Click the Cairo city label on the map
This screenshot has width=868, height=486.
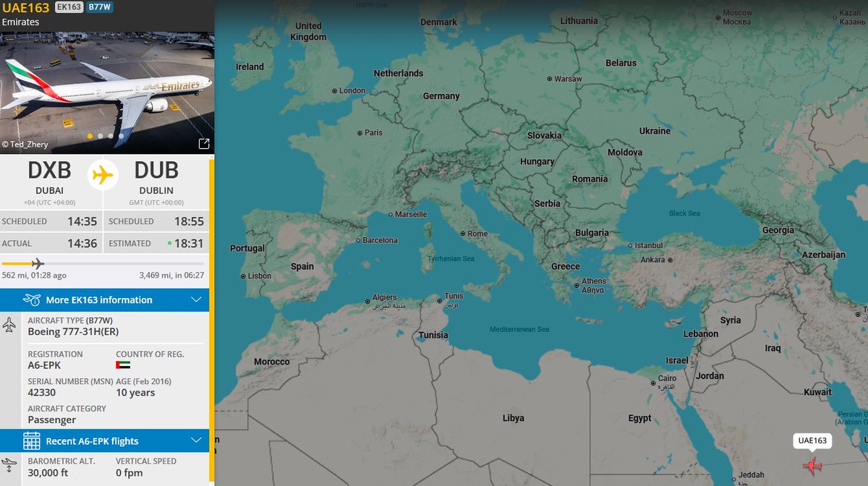pos(667,378)
